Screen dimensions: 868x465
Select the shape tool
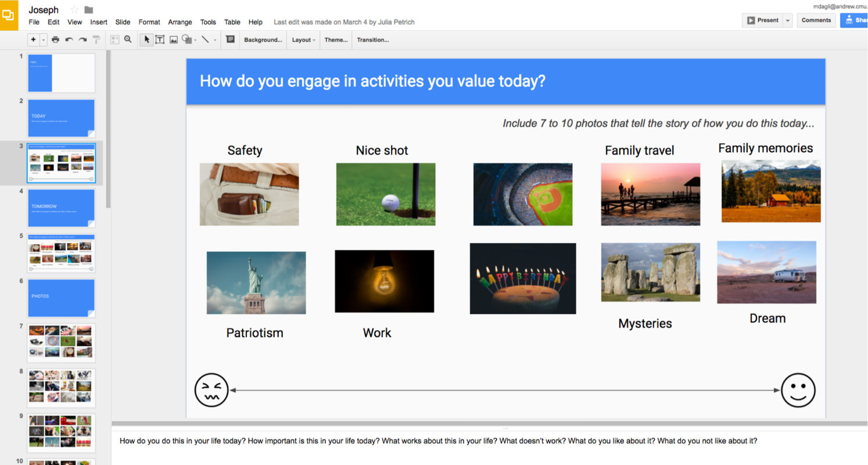[186, 40]
